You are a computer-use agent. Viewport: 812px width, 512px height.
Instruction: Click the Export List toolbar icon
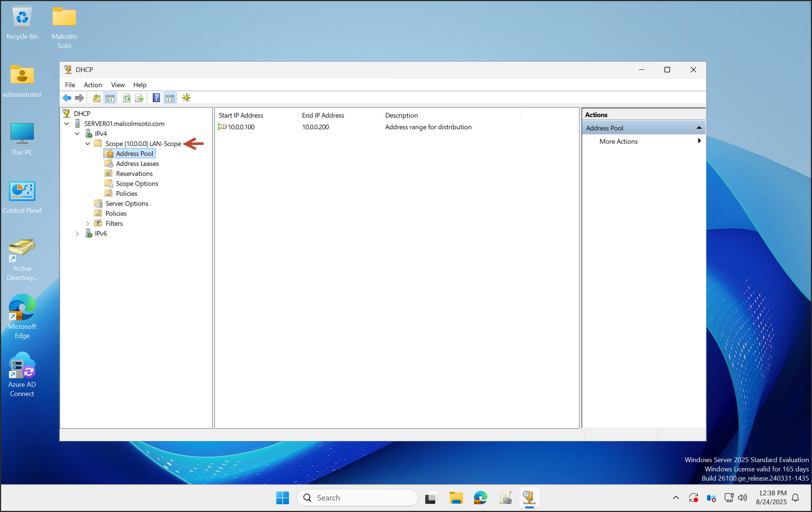tap(139, 98)
